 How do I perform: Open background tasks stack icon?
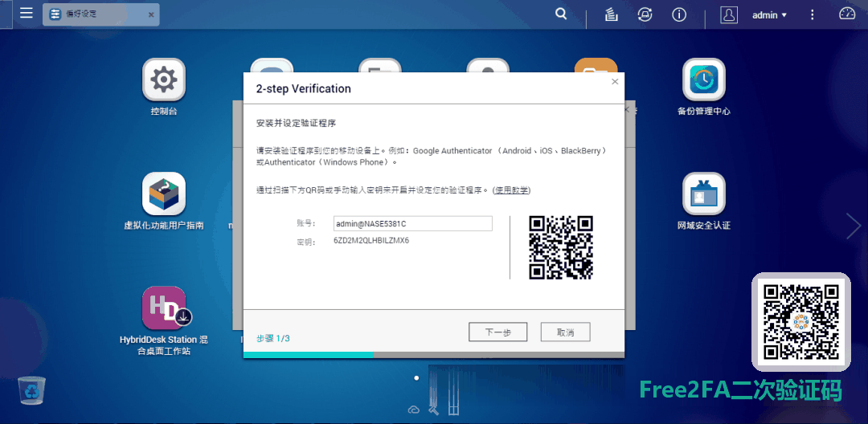pos(611,15)
